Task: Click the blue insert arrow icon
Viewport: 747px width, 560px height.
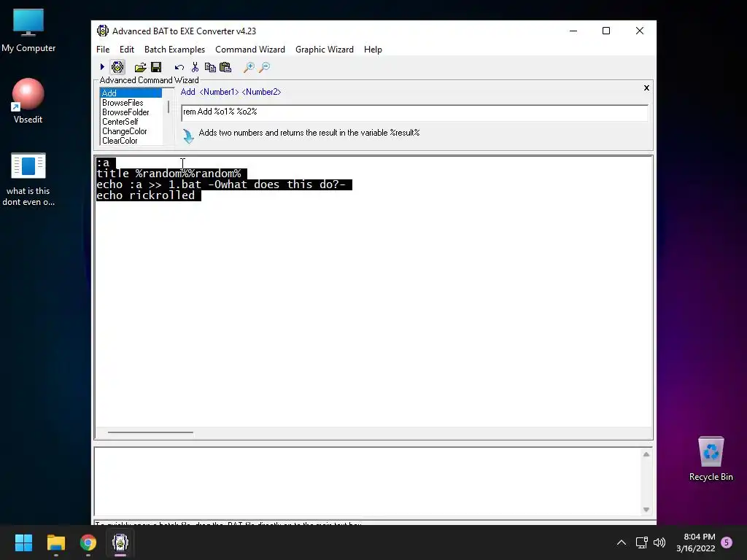Action: point(188,136)
